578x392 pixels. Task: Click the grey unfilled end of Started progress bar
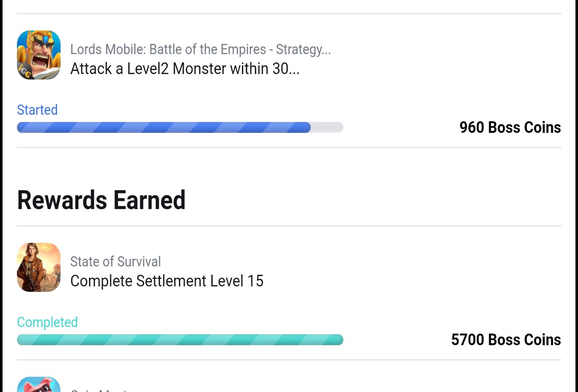[x=327, y=127]
